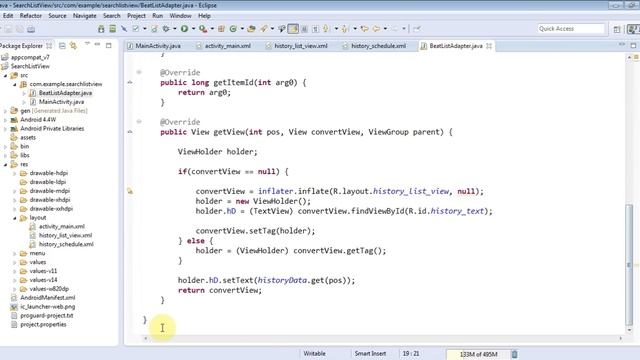
Task: Click the Open Perspective icon
Action: coord(617,29)
